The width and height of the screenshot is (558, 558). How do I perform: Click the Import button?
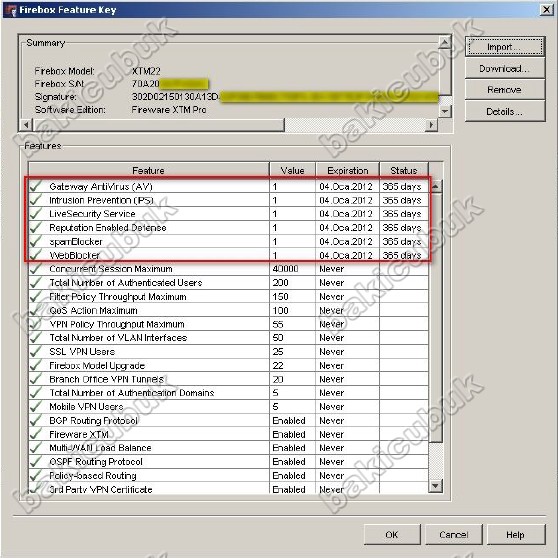coord(505,47)
